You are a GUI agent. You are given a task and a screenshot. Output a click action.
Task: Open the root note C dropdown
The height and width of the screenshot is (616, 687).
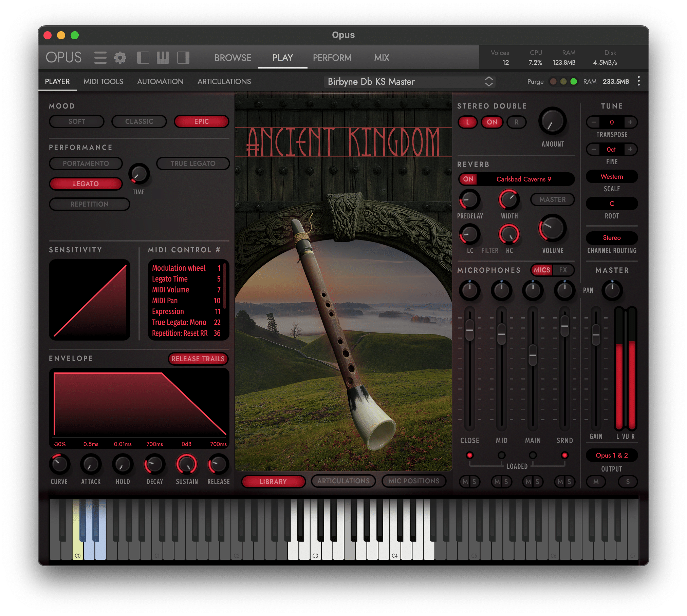click(x=612, y=204)
